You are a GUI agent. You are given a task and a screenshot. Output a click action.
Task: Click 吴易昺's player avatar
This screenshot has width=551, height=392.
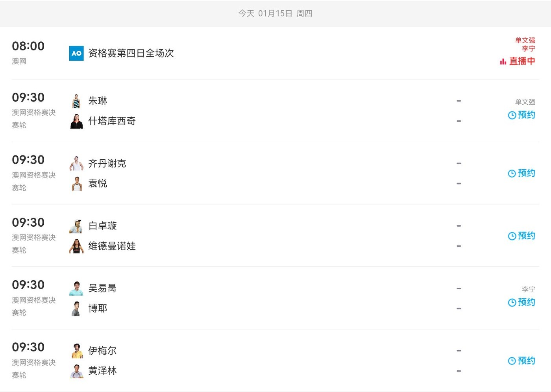coord(77,288)
